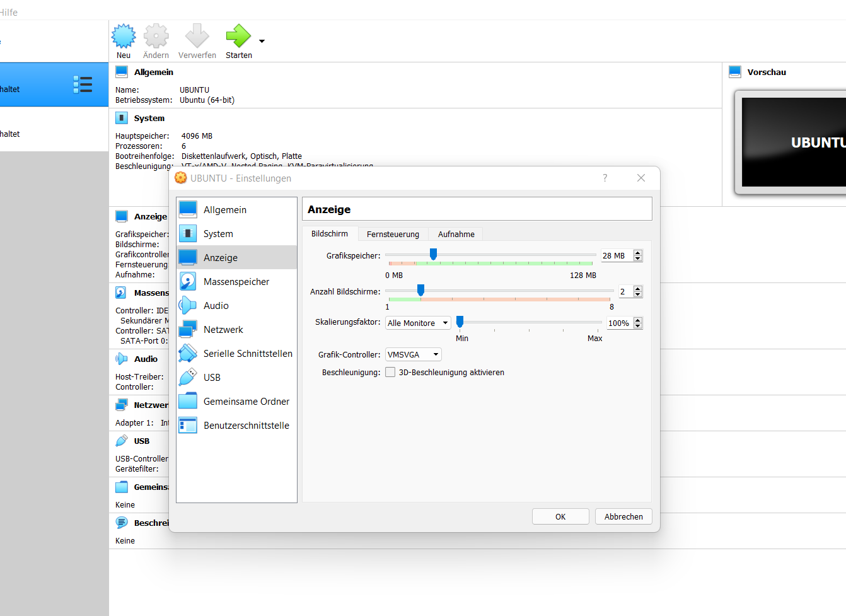Increase Skalierungsfaktor with up stepper arrow
The width and height of the screenshot is (846, 616).
638,320
